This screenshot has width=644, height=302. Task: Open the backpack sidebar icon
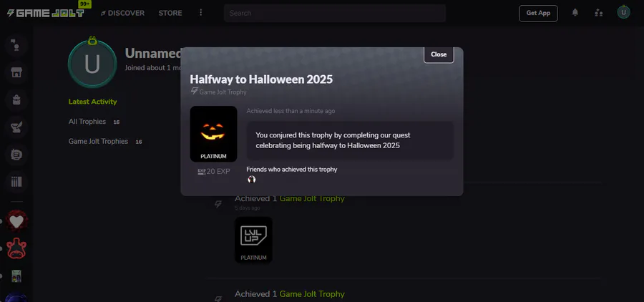point(16,100)
